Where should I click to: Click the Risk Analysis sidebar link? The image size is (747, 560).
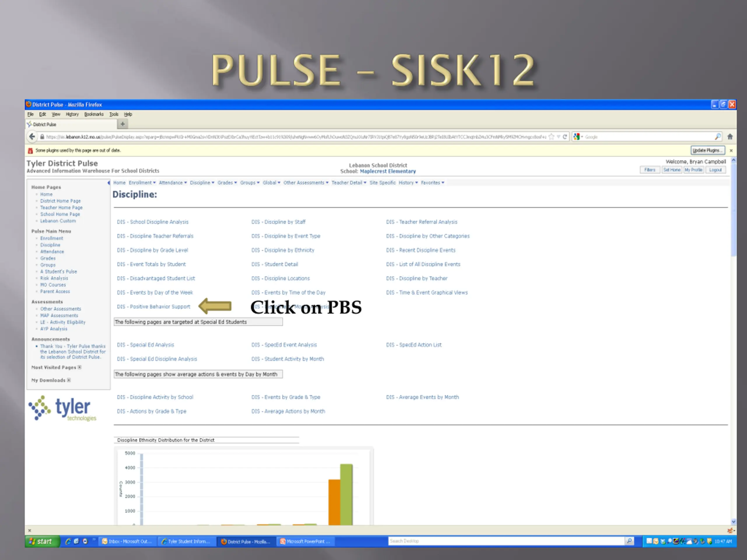54,278
